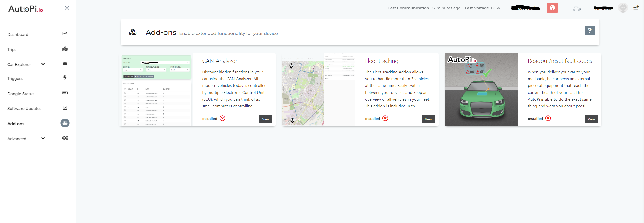644x223 pixels.
Task: Click the redacted device name in header
Action: [525, 8]
